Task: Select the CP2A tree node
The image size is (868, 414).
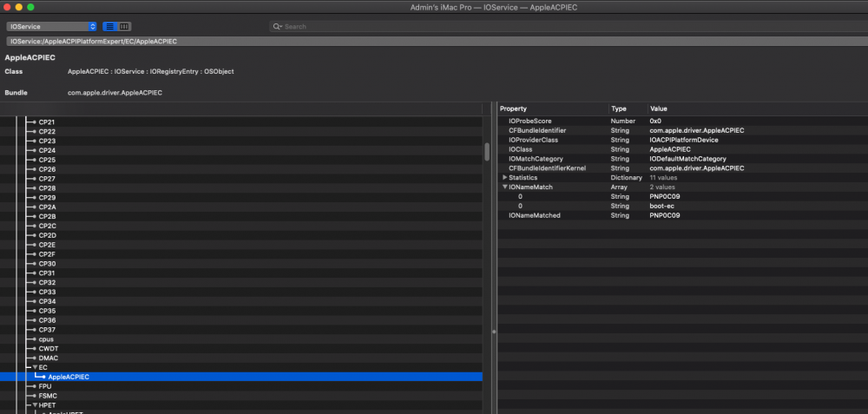Action: coord(47,207)
